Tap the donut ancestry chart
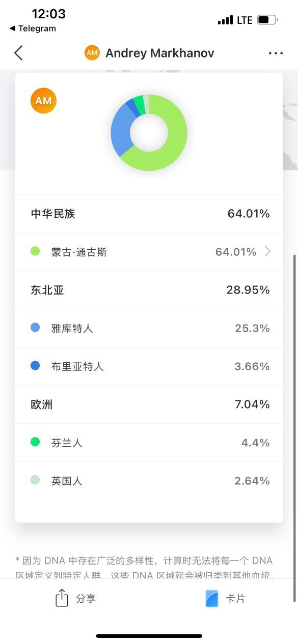The width and height of the screenshot is (298, 644). click(x=149, y=133)
